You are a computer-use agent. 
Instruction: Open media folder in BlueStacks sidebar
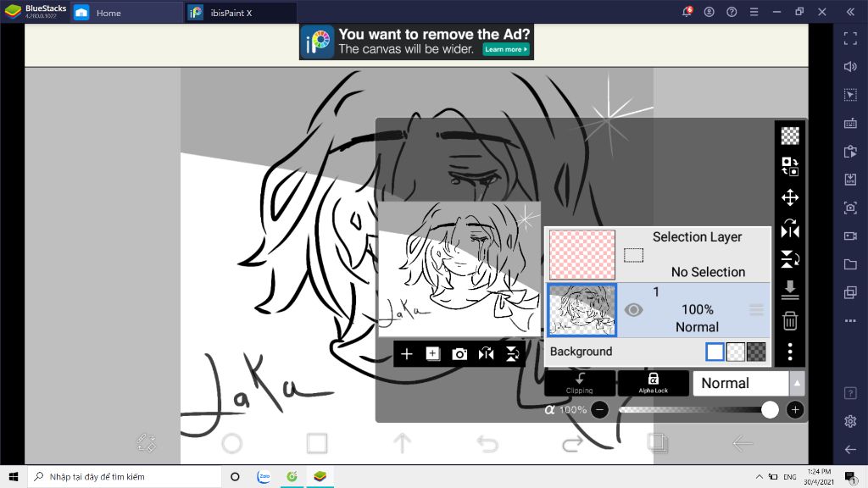[x=850, y=264]
